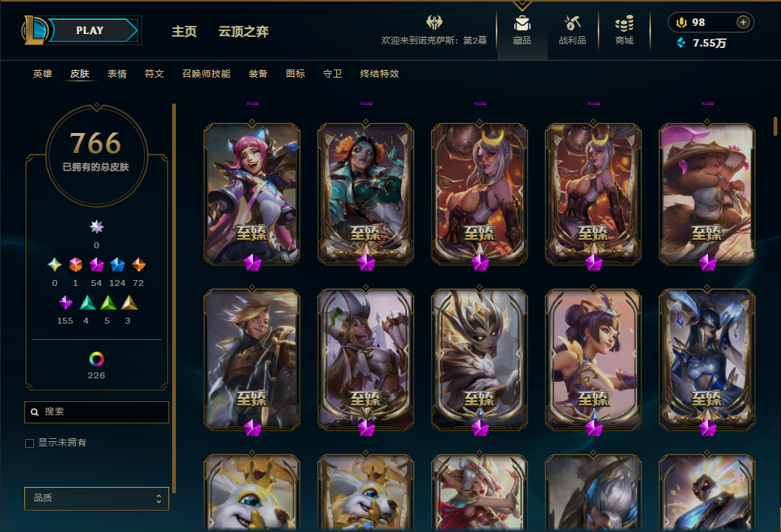This screenshot has width=781, height=532.
Task: Enable the 显示未拥有 checkbox
Action: click(30, 443)
